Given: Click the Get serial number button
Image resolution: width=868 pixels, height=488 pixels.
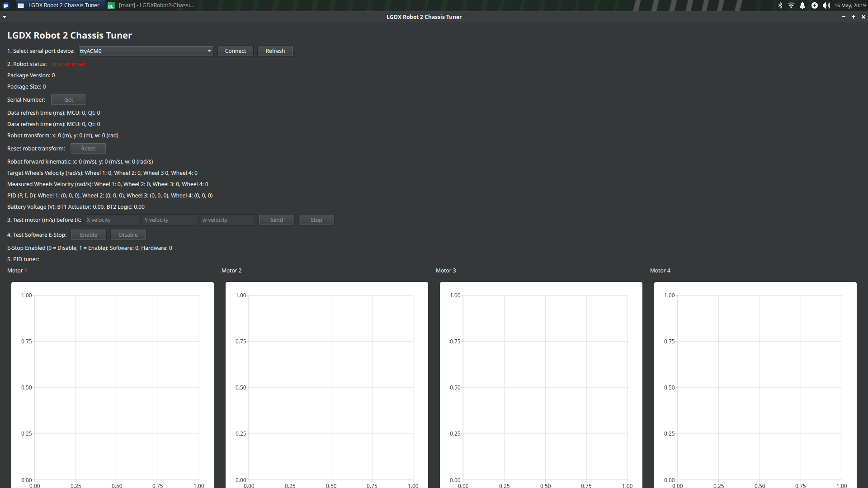Looking at the screenshot, I should click(x=69, y=100).
